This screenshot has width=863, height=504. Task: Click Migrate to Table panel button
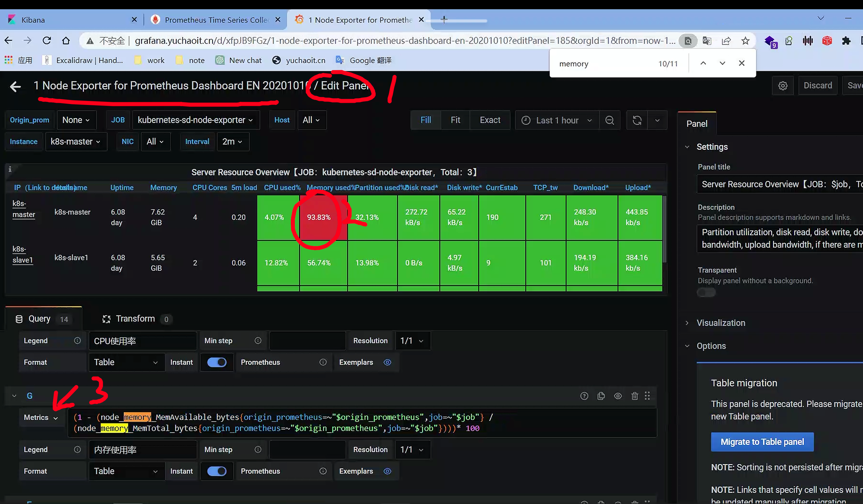762,442
